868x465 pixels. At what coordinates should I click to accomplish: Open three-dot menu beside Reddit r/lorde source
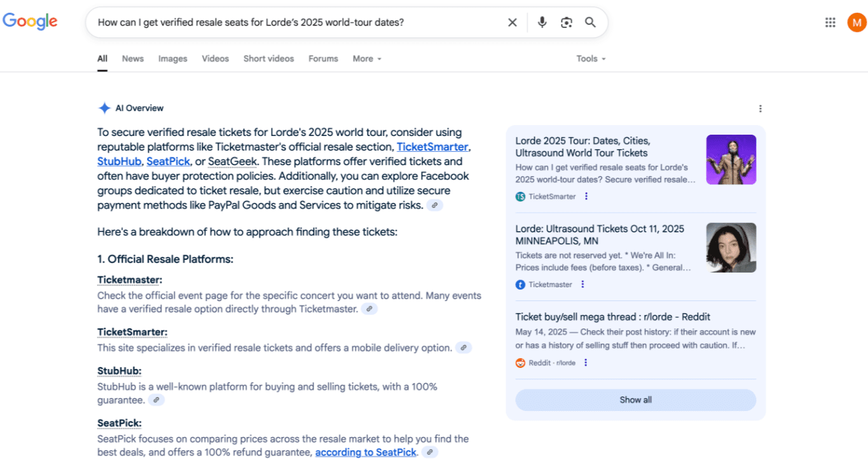(586, 362)
